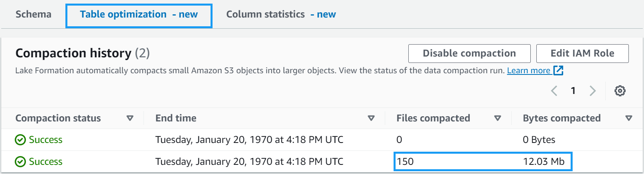The width and height of the screenshot is (644, 174).
Task: Click the 12.03 Mb bytes cell
Action: point(544,162)
